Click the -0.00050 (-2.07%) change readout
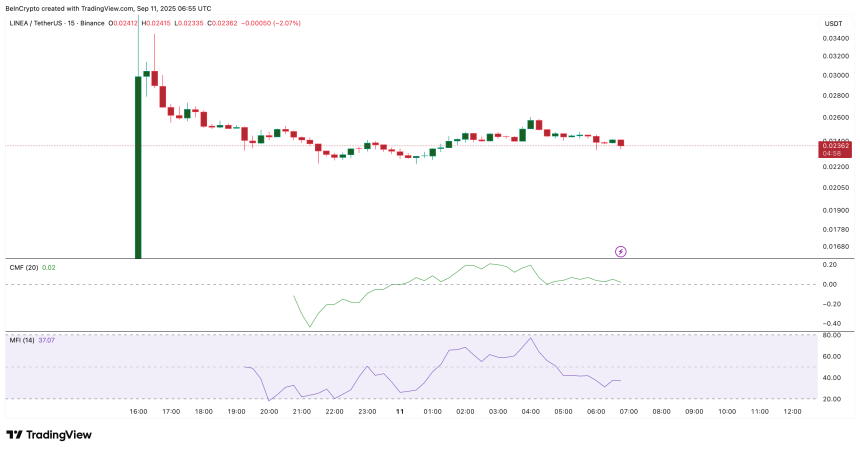Screen dimensions: 860x451 [x=272, y=23]
